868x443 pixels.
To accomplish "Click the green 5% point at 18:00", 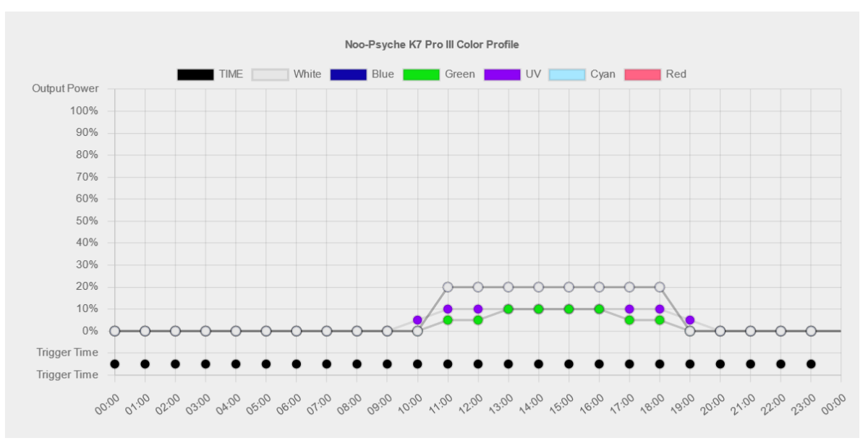I will pyautogui.click(x=660, y=320).
